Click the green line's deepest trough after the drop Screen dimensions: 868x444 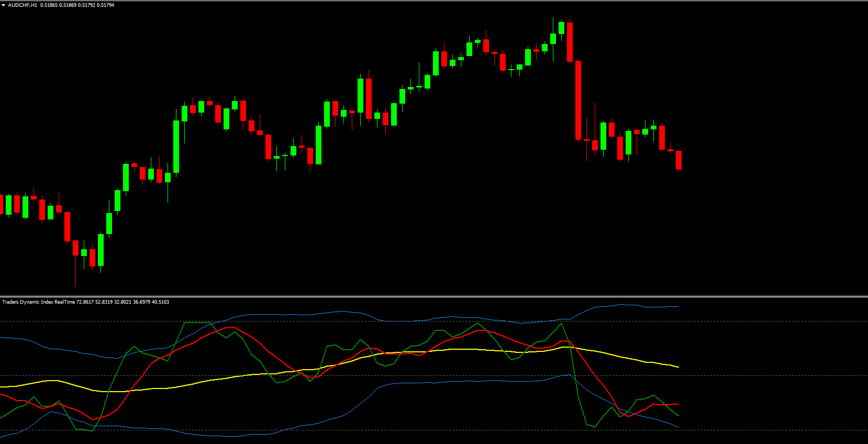click(x=594, y=427)
